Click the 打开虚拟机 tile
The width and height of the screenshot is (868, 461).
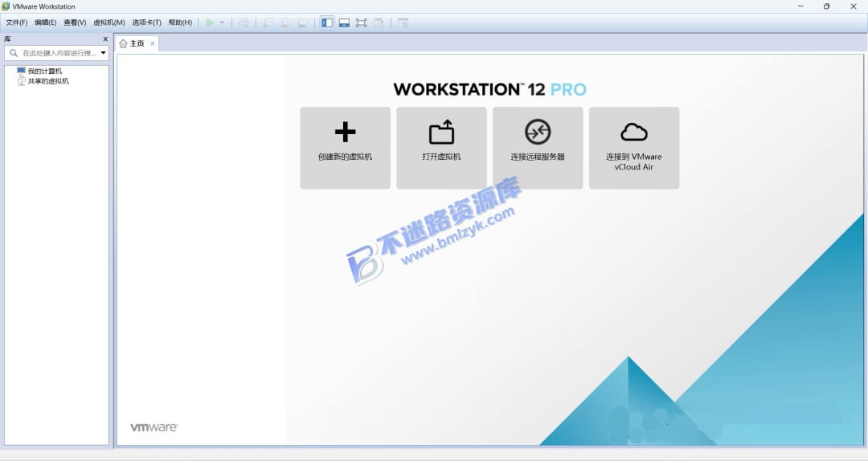point(441,148)
